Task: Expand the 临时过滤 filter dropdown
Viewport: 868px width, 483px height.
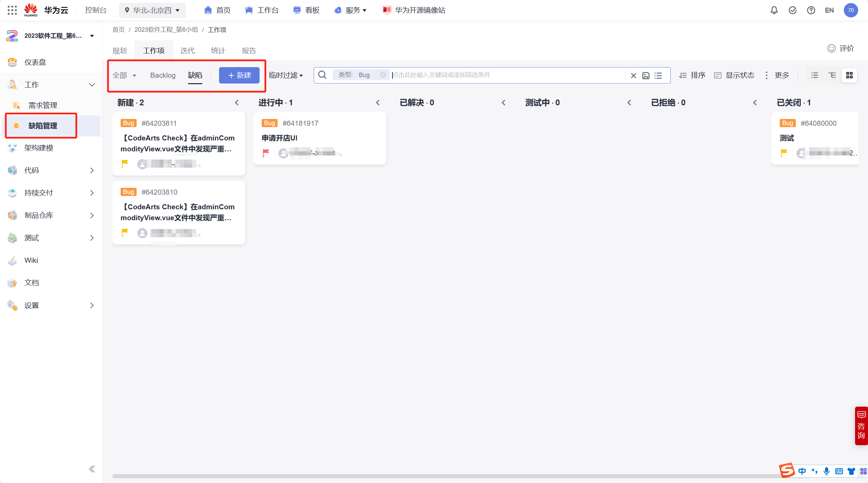Action: coord(285,75)
